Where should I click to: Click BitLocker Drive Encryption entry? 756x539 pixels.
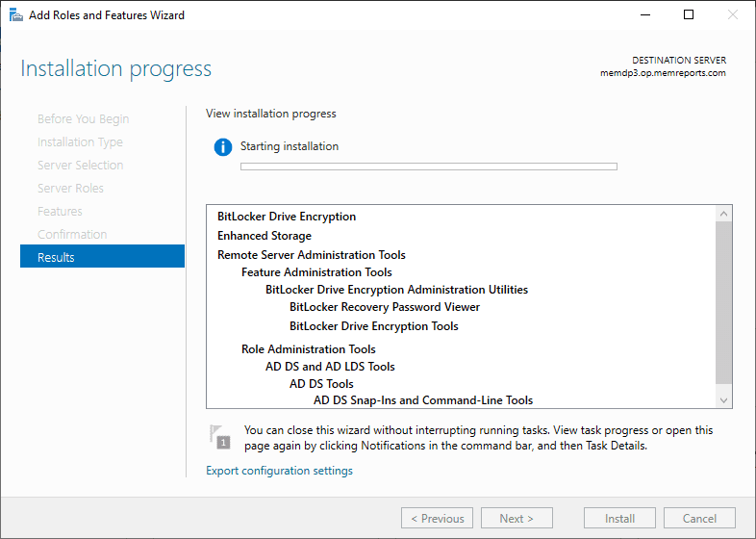287,217
